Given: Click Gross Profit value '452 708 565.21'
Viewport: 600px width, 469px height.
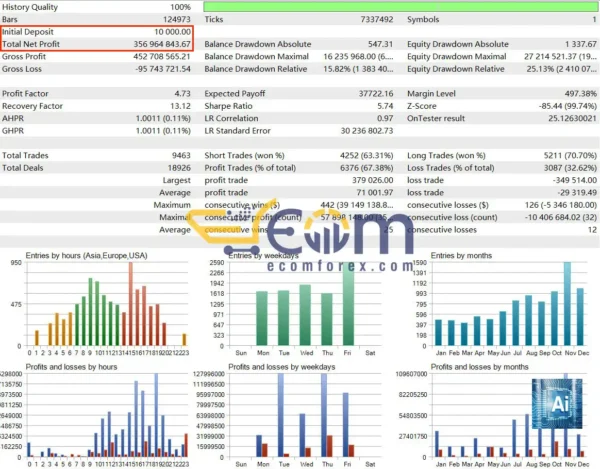Looking at the screenshot, I should tap(162, 57).
